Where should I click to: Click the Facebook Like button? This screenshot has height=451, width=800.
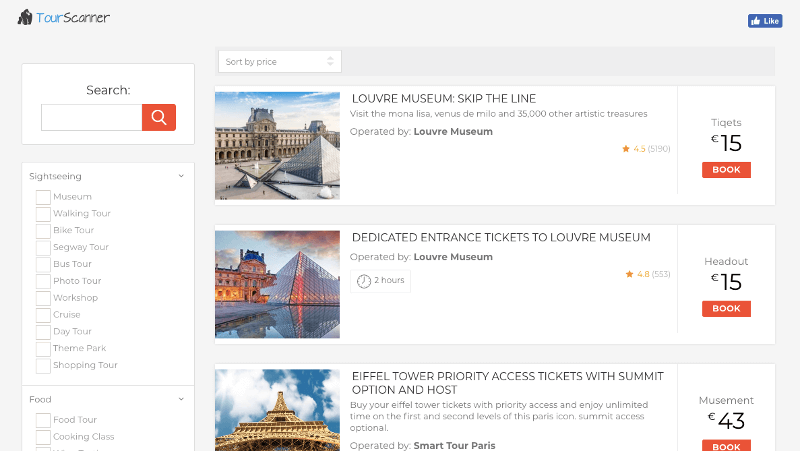[765, 21]
